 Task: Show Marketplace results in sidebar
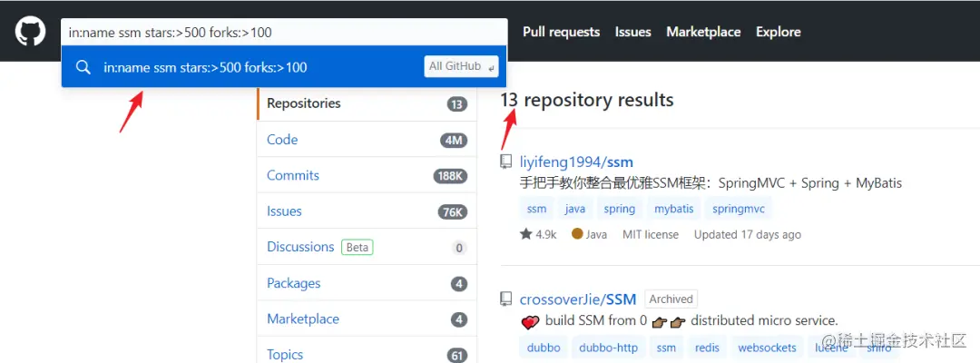pyautogui.click(x=367, y=319)
